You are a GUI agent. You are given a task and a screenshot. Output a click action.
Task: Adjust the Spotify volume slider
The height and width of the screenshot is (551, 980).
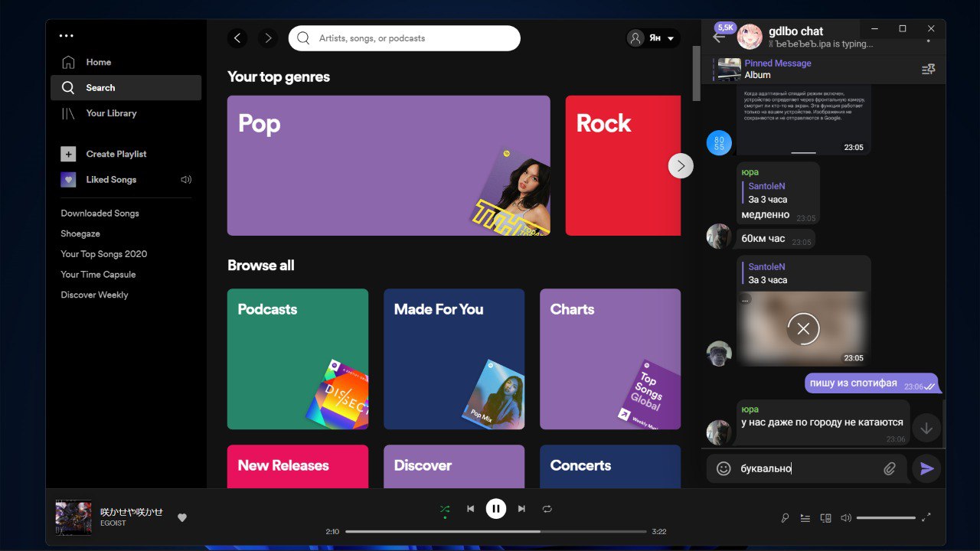[x=886, y=518]
